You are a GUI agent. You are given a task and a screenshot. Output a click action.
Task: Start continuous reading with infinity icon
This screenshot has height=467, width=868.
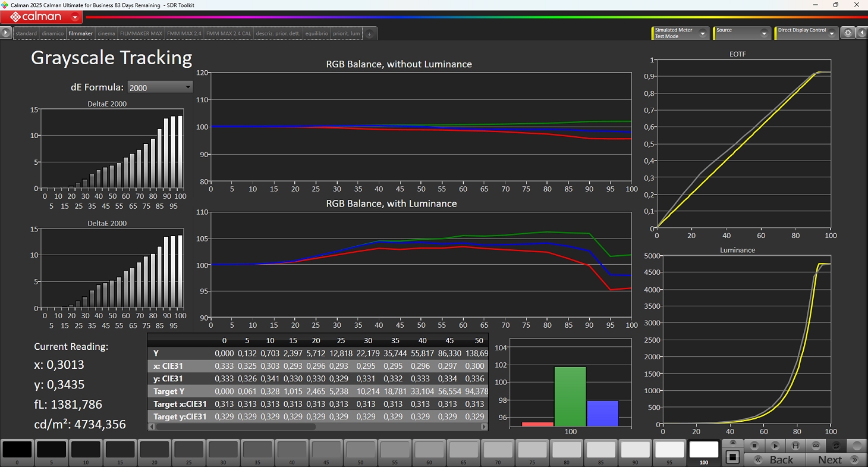click(x=816, y=446)
